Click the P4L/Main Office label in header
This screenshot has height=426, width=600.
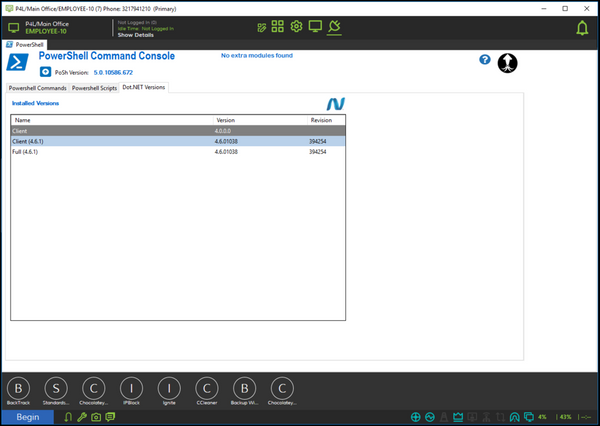(47, 24)
